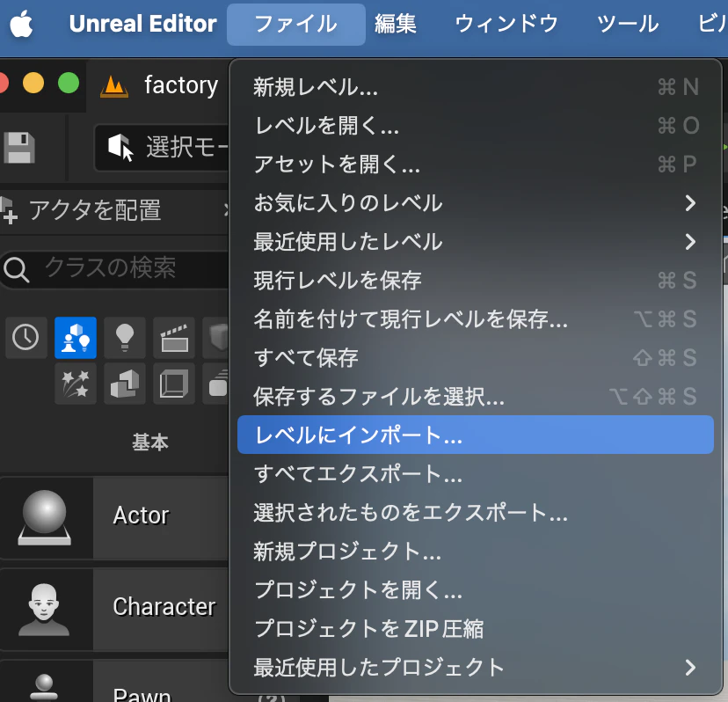
Task: Select 現行レベルを保存 menu item
Action: [x=476, y=280]
